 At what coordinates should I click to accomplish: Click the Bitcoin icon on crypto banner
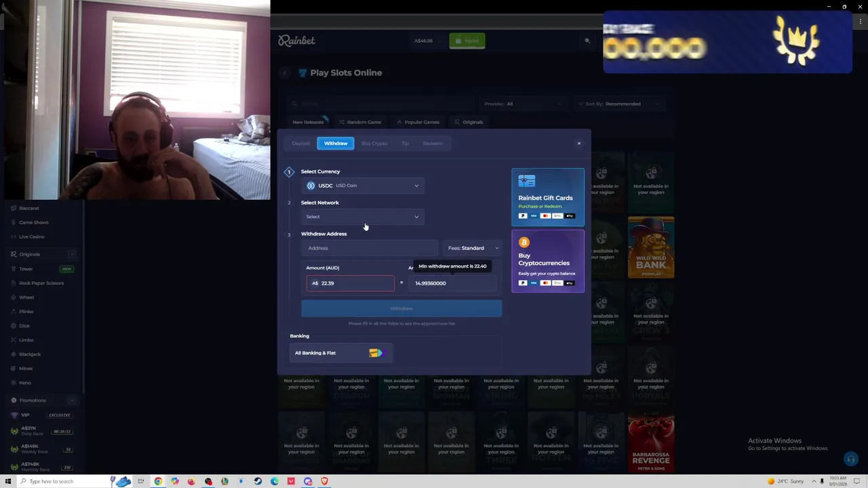(524, 242)
